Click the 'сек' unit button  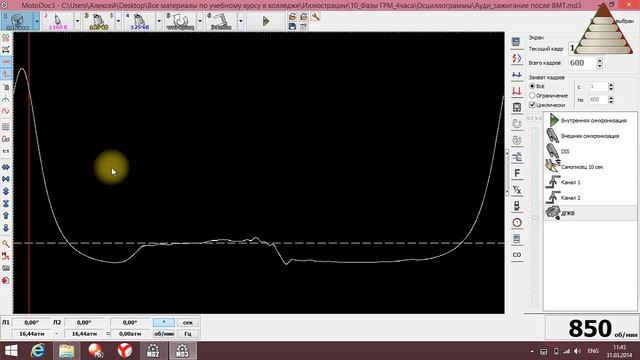(188, 322)
